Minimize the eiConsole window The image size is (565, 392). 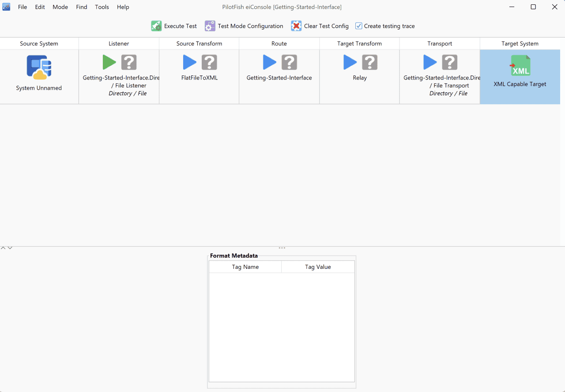[512, 7]
